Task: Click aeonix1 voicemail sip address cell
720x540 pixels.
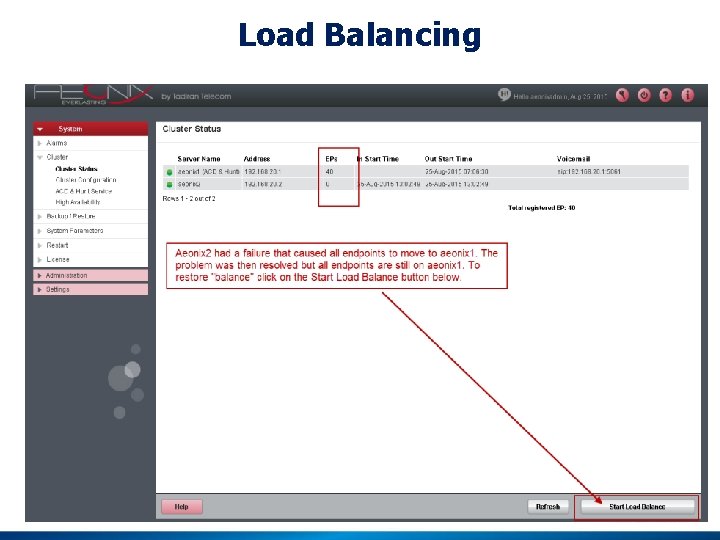Action: coord(589,172)
